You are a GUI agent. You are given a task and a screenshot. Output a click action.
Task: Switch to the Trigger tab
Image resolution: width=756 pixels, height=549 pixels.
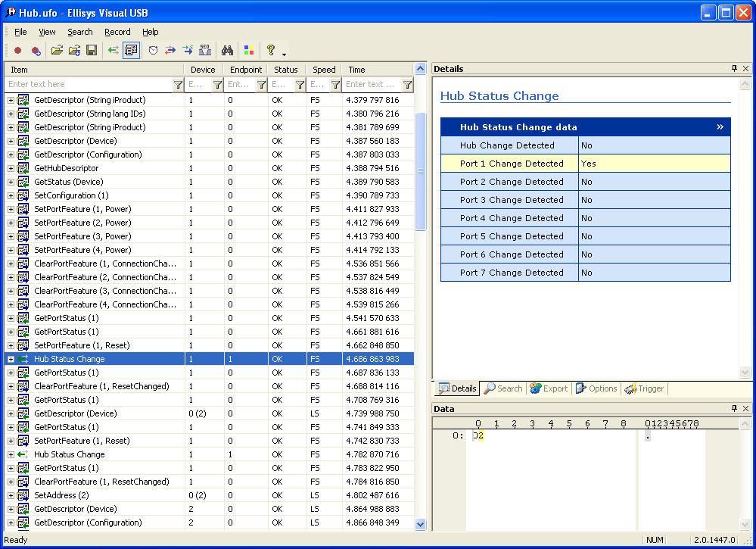pyautogui.click(x=644, y=388)
